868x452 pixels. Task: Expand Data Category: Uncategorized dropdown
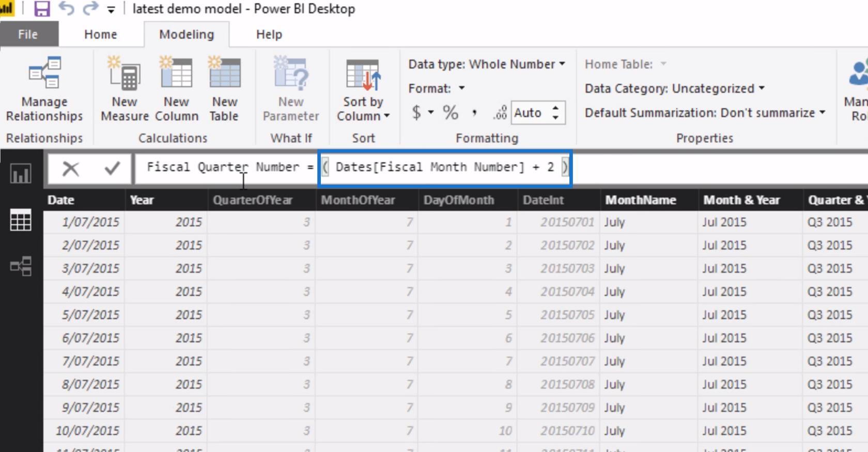coord(674,88)
